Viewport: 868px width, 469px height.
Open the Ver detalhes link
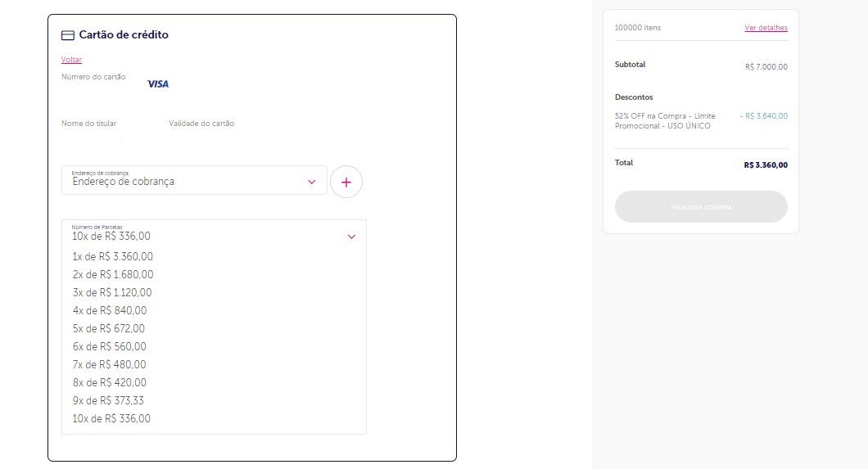point(766,28)
